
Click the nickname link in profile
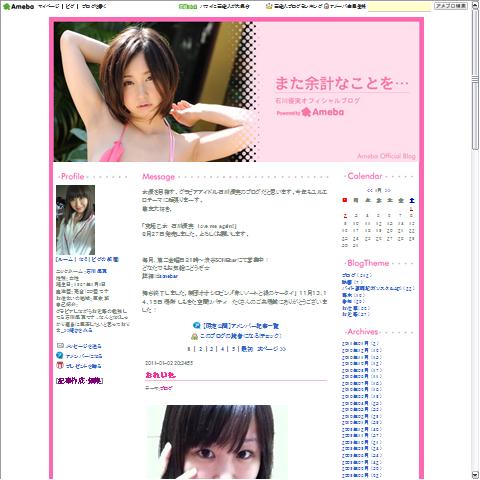click(x=97, y=271)
